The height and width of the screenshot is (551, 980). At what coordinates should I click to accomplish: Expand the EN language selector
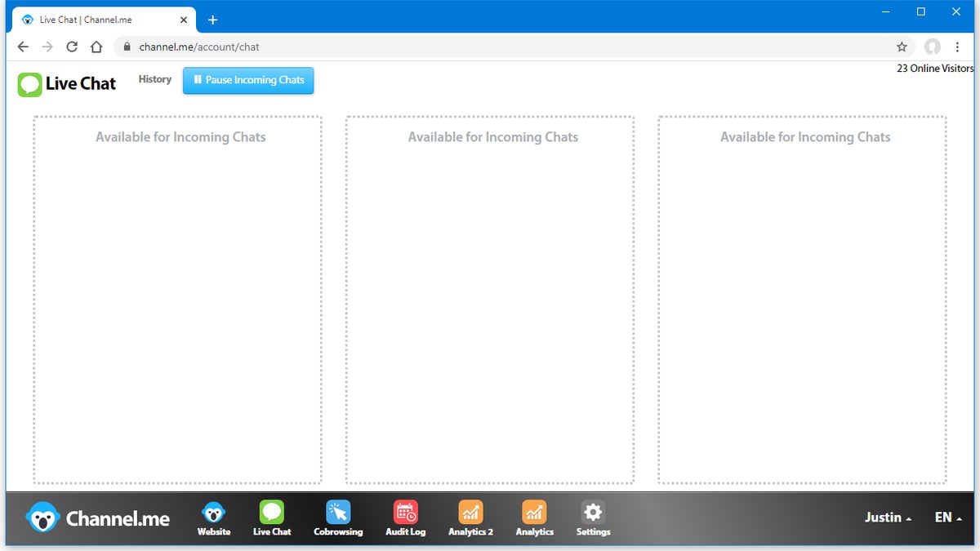pos(946,517)
